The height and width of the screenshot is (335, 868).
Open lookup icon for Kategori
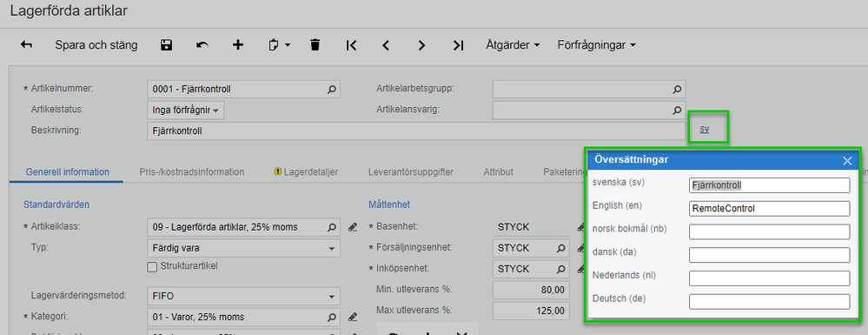pos(332,318)
